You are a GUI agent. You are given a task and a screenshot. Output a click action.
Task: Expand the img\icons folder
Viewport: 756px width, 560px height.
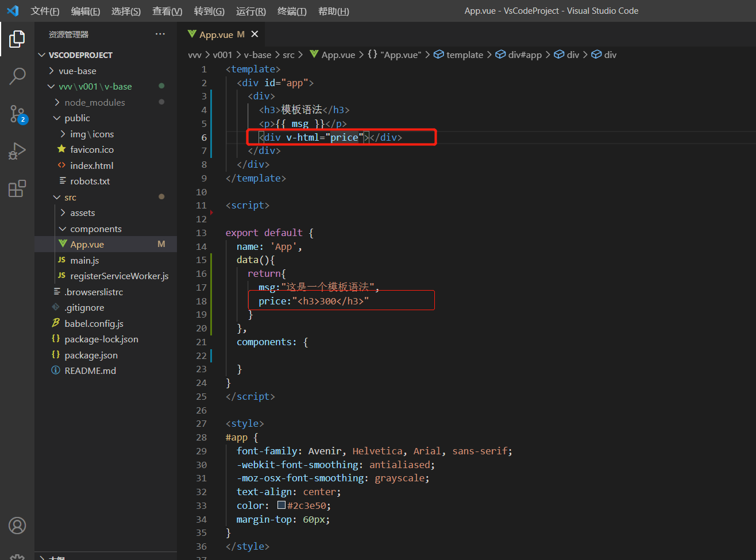click(63, 134)
